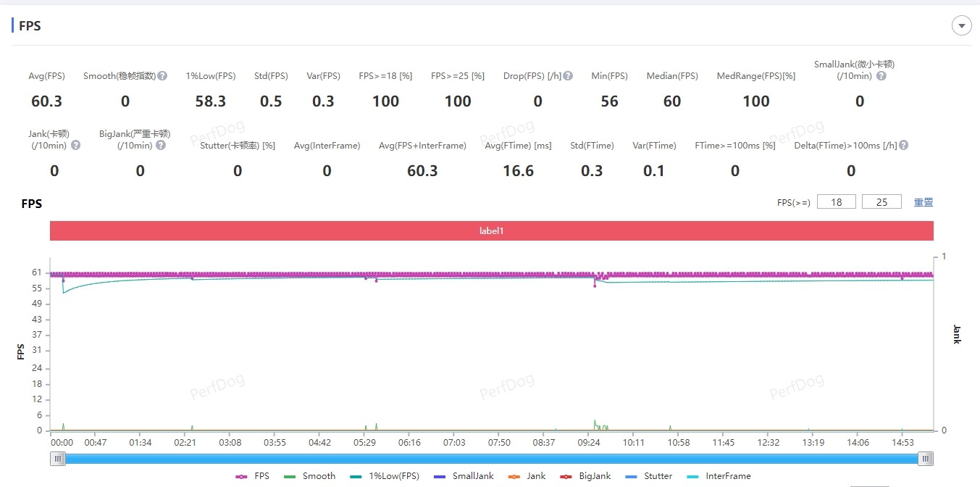
Task: Click help icon next to Drop(FPS) [/h]
Action: click(x=568, y=76)
